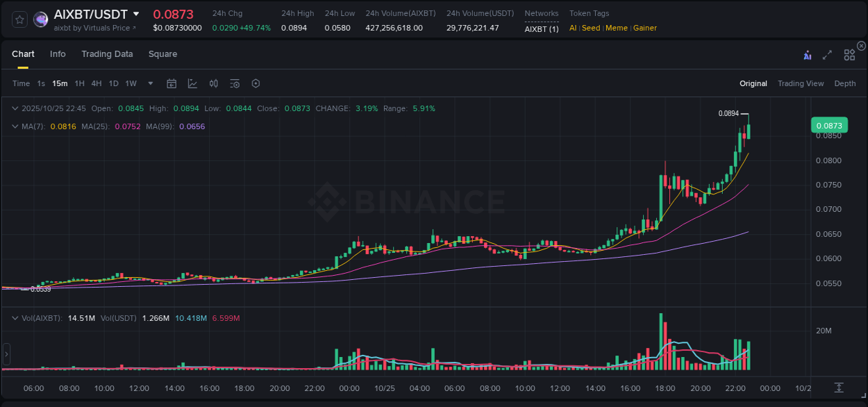Open the layout grid icon
The height and width of the screenshot is (407, 868).
(x=849, y=53)
